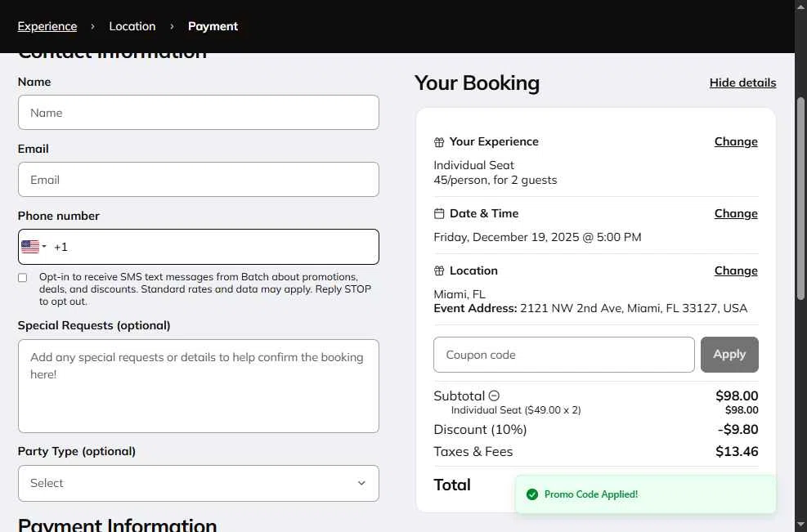This screenshot has width=807, height=532.
Task: Collapse the Subtotal breakdown minus icon
Action: tap(494, 396)
